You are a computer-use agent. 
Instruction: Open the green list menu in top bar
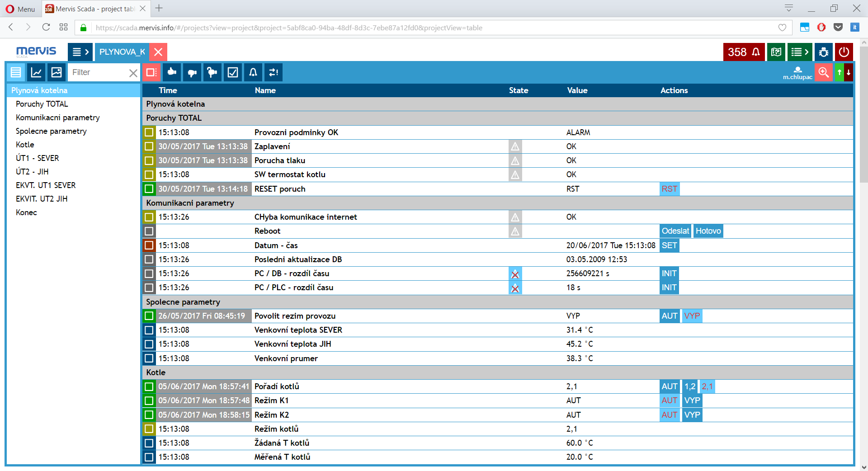pos(799,52)
